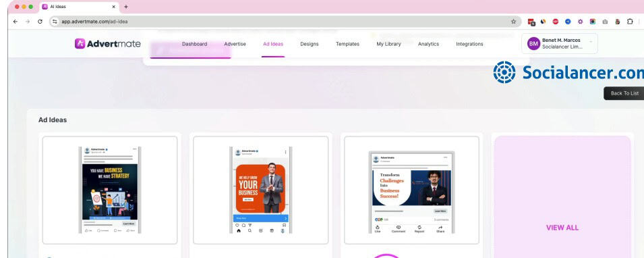Go to the Analytics tab
644x258 pixels.
pyautogui.click(x=428, y=44)
